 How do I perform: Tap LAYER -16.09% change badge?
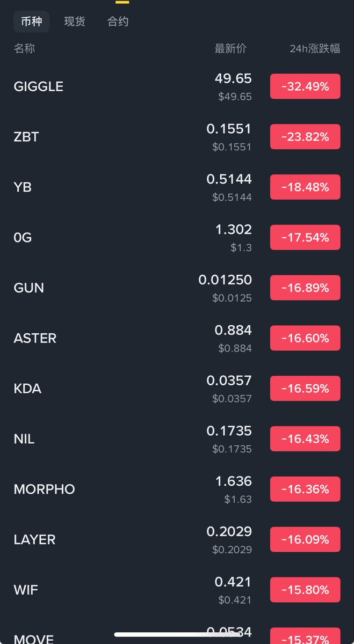pos(305,539)
